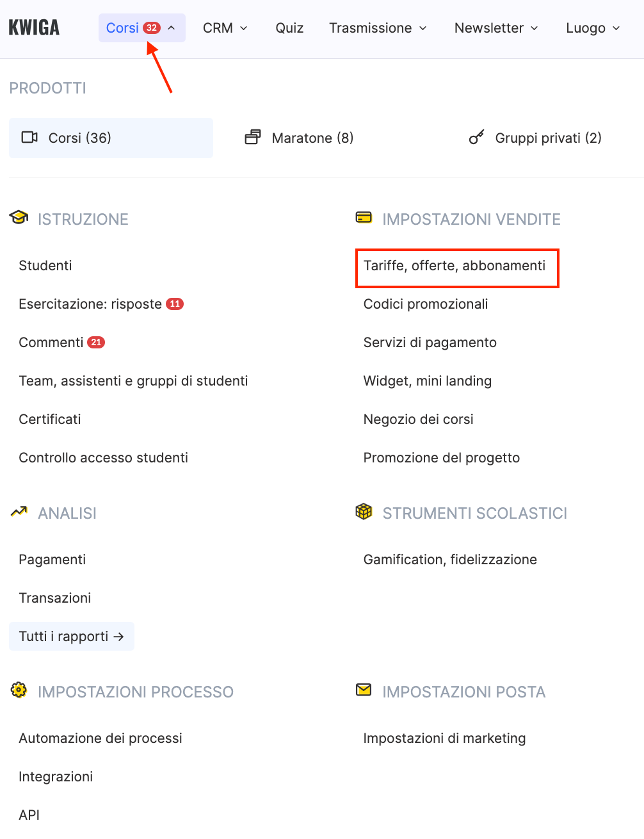Click the cube Strumenti Scolastici icon
Viewport: 644px width, 839px height.
pyautogui.click(x=364, y=512)
